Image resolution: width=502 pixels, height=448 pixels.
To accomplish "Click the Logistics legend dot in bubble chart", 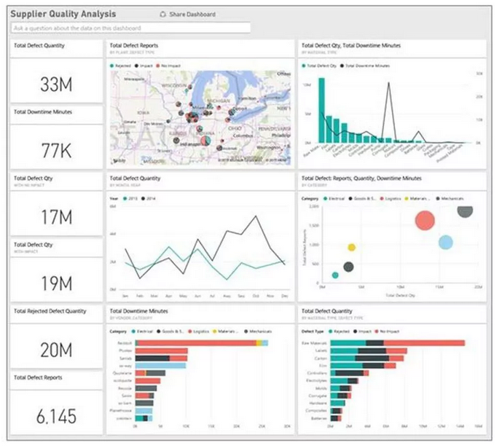I will (x=380, y=197).
